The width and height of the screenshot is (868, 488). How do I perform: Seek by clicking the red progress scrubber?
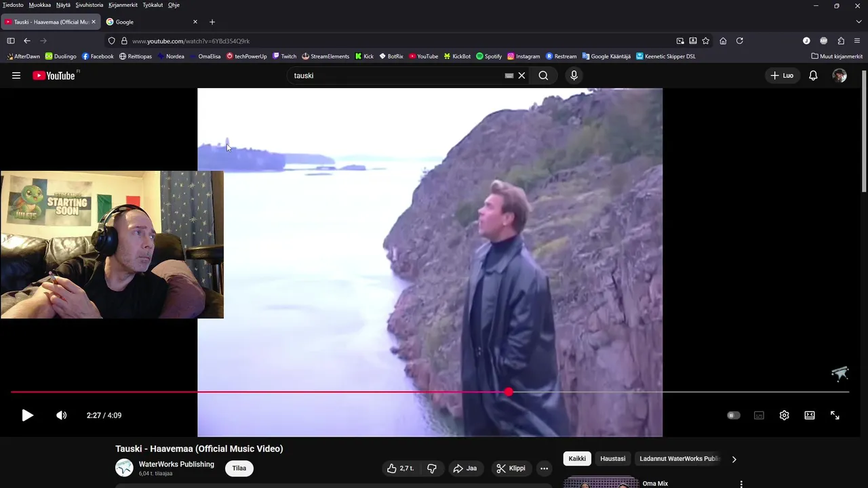coord(509,392)
